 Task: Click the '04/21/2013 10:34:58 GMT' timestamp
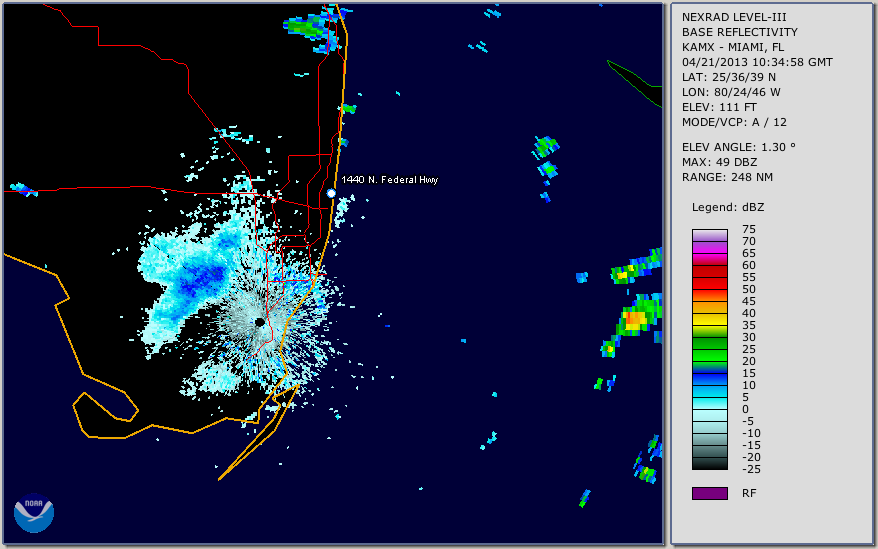757,62
